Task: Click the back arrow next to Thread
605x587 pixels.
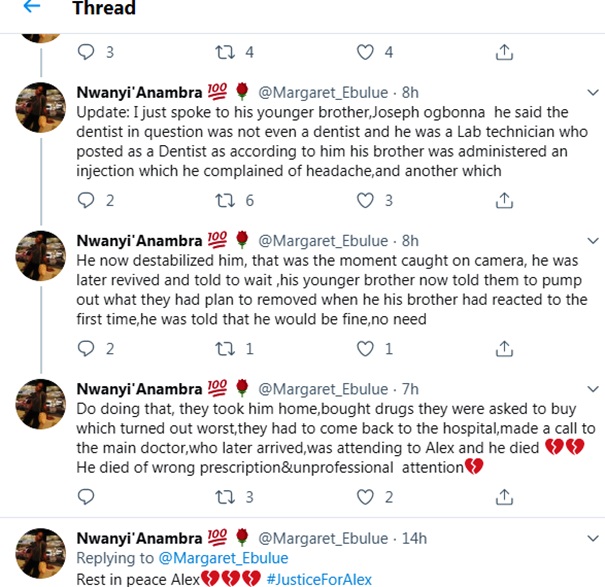Action: click(31, 10)
